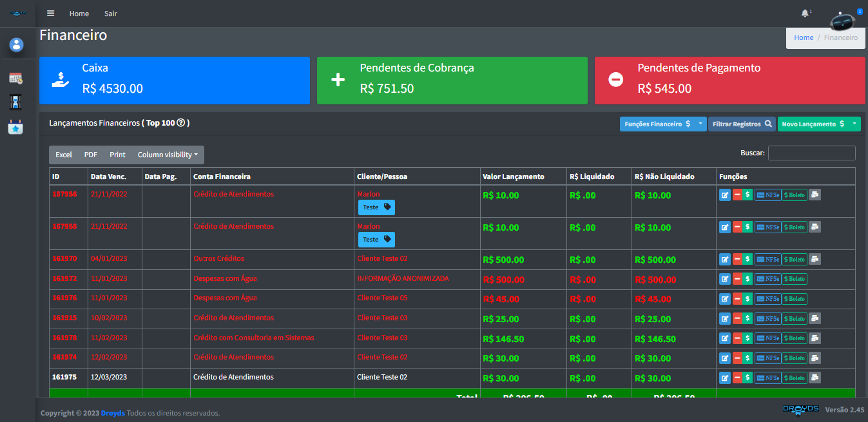Click the Teste tag on entry 157956
The image size is (868, 422).
click(x=376, y=207)
